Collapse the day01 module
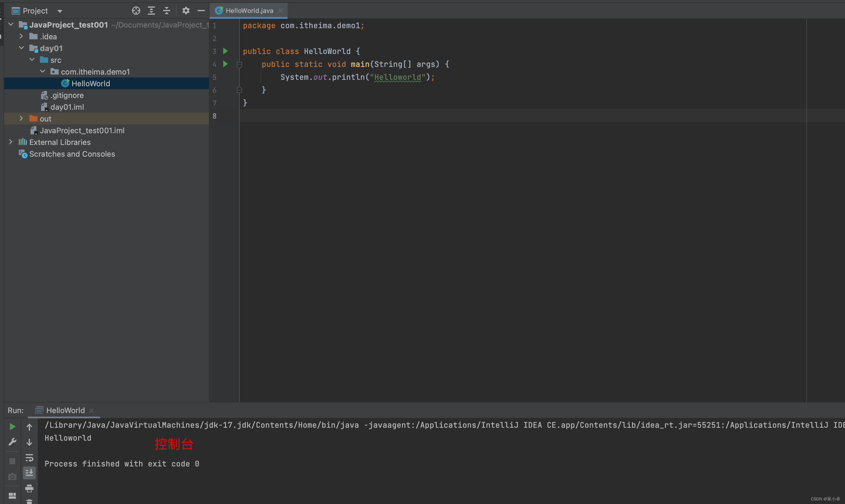The height and width of the screenshot is (504, 845). pyautogui.click(x=21, y=48)
